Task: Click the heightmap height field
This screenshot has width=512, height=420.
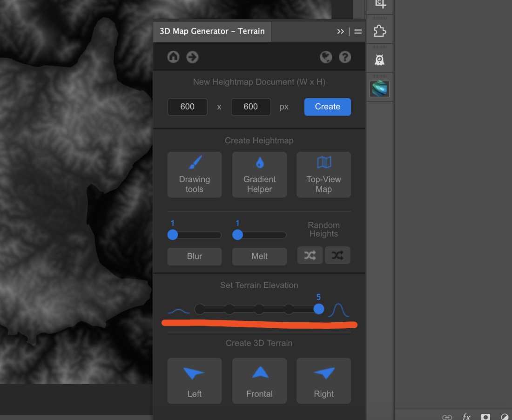Action: [x=251, y=107]
